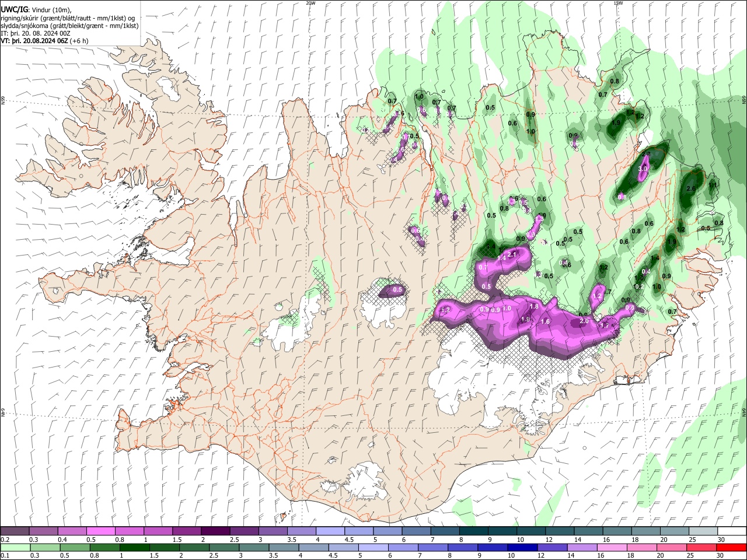
Task: Pick the dark teal swatch labeled 8 in upper legend row
Action: coord(474,531)
